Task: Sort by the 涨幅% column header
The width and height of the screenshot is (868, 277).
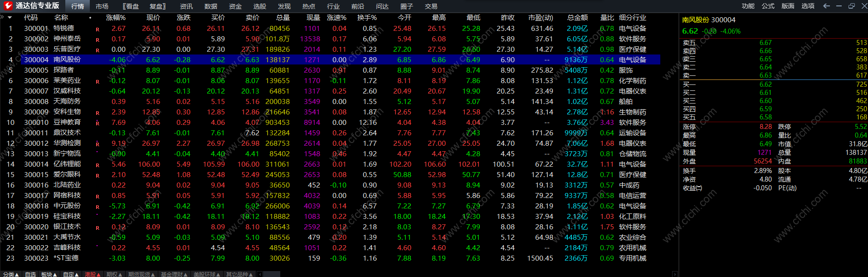Action: click(116, 18)
